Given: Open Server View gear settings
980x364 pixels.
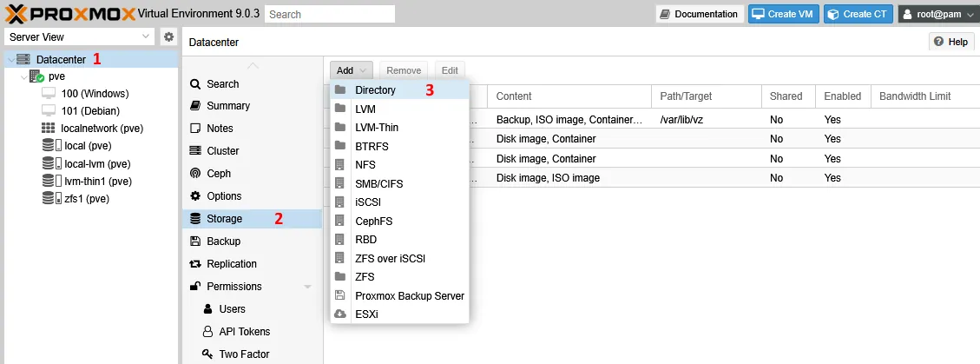Looking at the screenshot, I should point(168,36).
